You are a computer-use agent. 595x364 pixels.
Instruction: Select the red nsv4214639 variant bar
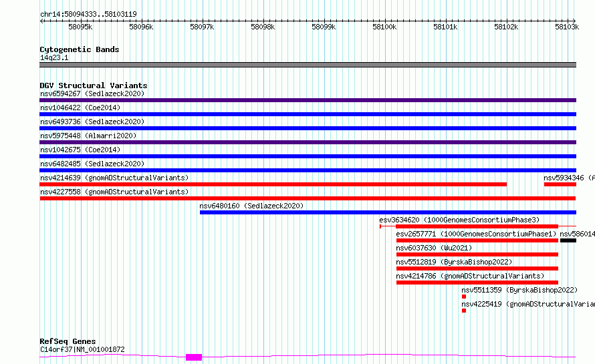[273, 184]
